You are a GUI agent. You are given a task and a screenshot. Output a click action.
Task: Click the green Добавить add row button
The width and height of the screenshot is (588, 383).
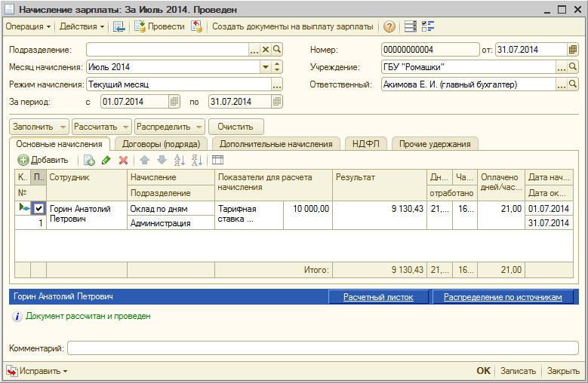(43, 161)
